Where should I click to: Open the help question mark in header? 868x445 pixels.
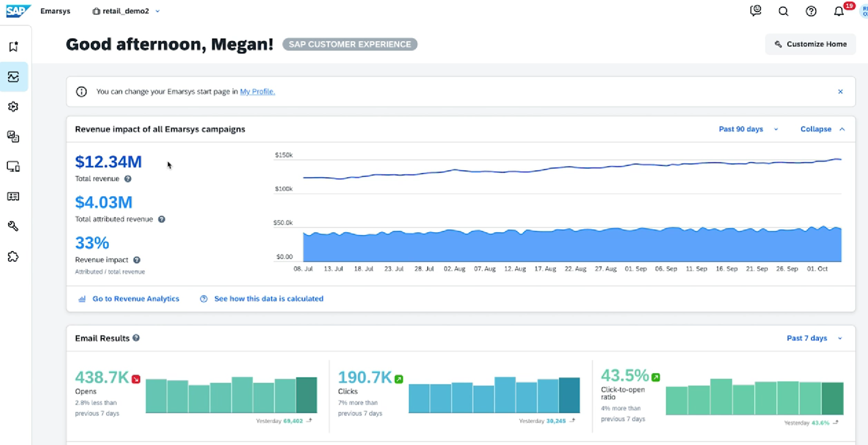pyautogui.click(x=811, y=11)
